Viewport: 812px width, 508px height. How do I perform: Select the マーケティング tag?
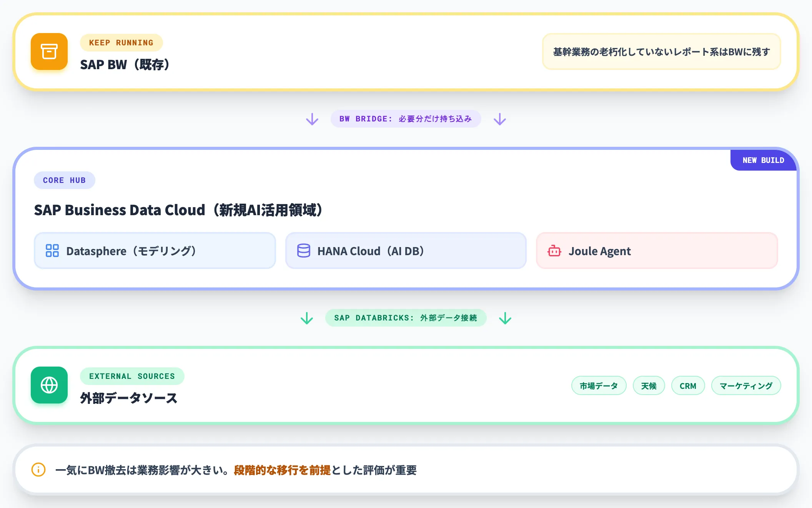746,385
